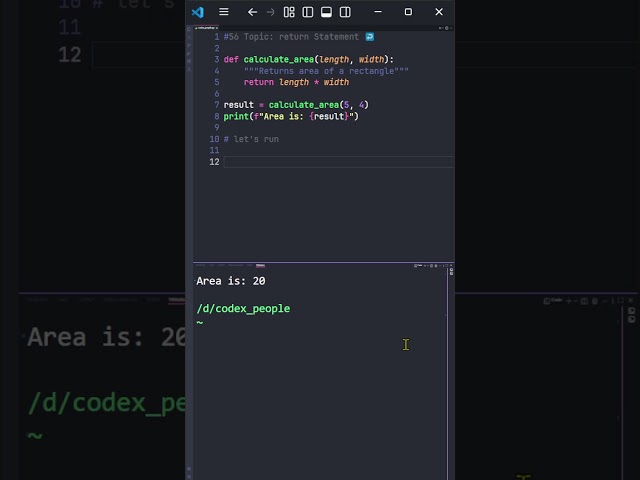Image resolution: width=640 pixels, height=480 pixels.
Task: Maximize the VS Code window
Action: (x=408, y=12)
